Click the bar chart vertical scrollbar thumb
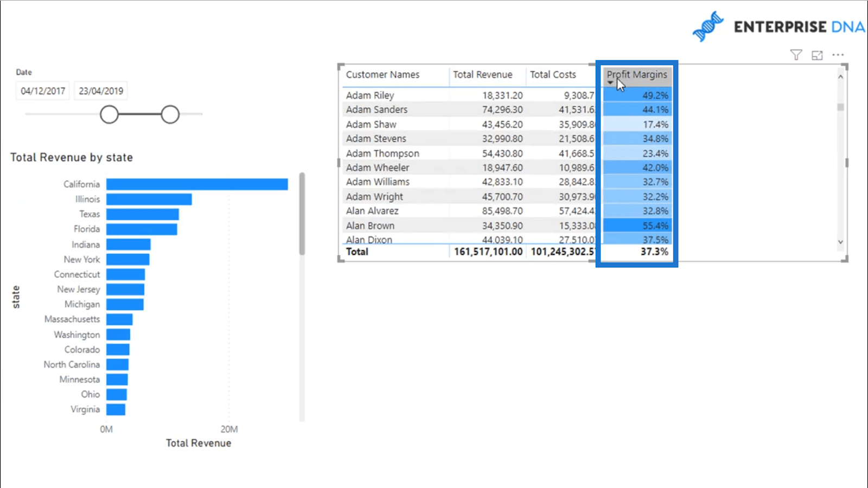868x488 pixels. click(x=302, y=214)
